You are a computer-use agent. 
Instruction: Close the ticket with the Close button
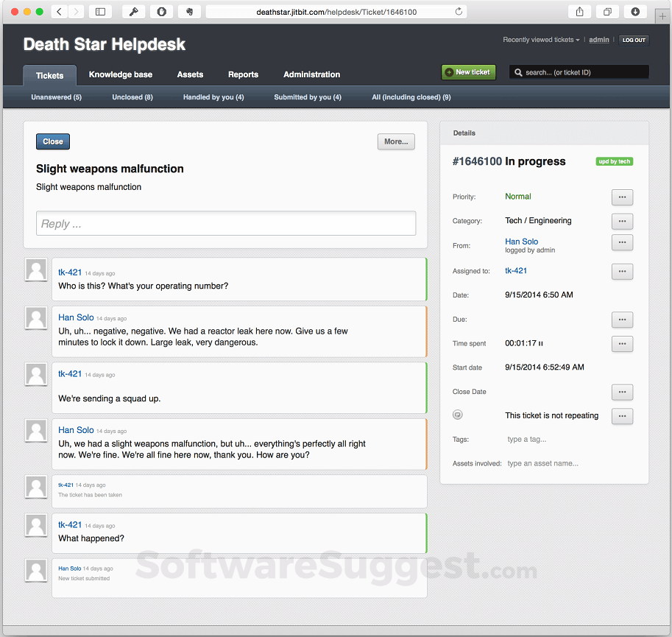click(x=52, y=141)
